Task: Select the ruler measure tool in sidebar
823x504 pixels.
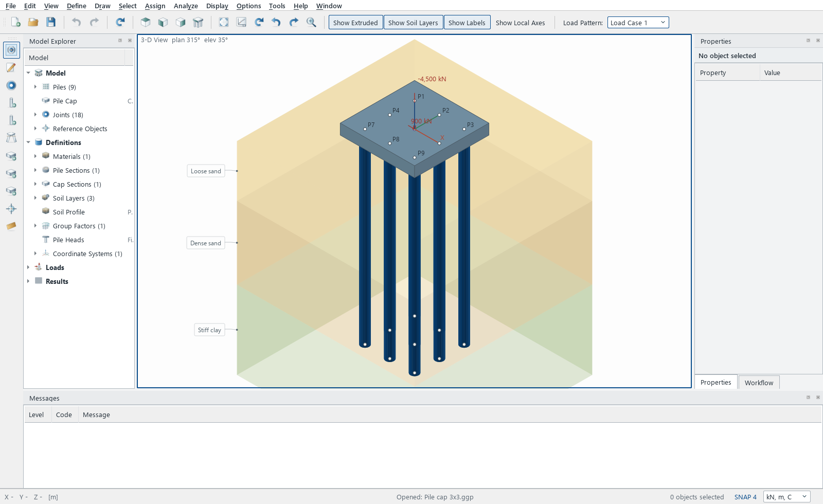Action: [x=11, y=226]
